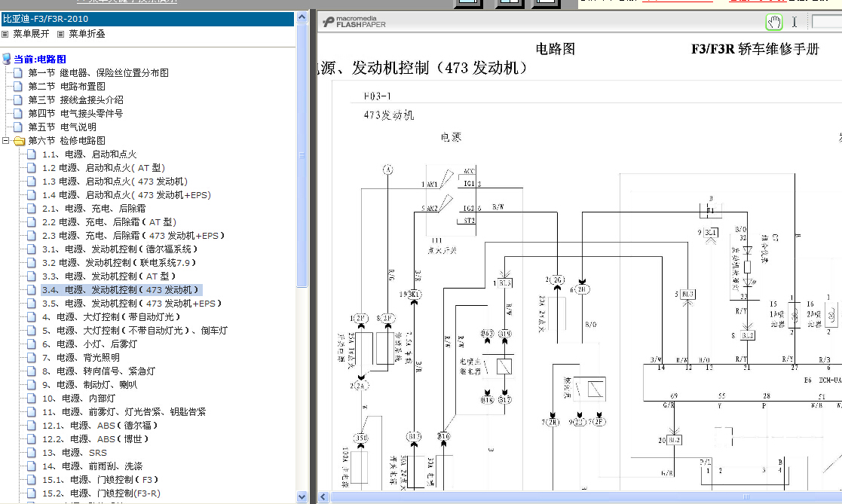Click the 菜单折叠 collapse icon
Screen dimensions: 842x504
60,35
